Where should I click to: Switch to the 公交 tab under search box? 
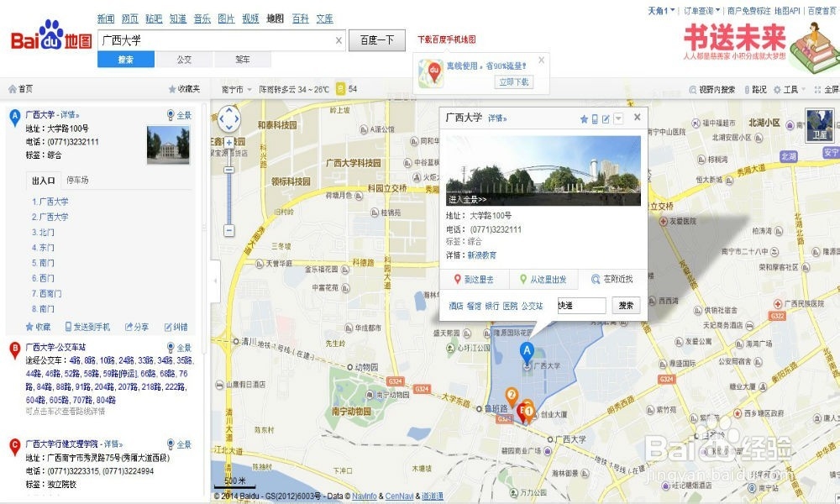(x=184, y=60)
